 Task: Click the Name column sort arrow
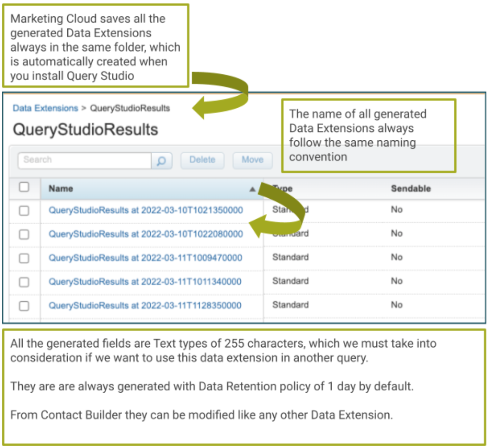252,189
